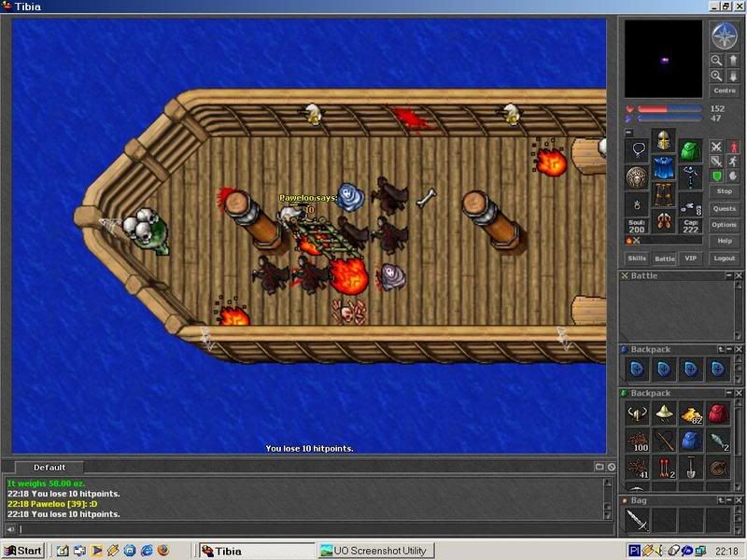Screen dimensions: 747x560
Task: Select the fishing rod item
Action: [664, 441]
